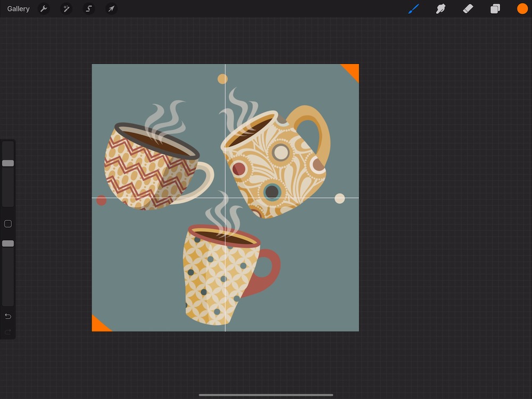
Task: Redo using the dimmed redo arrow
Action: tap(8, 332)
